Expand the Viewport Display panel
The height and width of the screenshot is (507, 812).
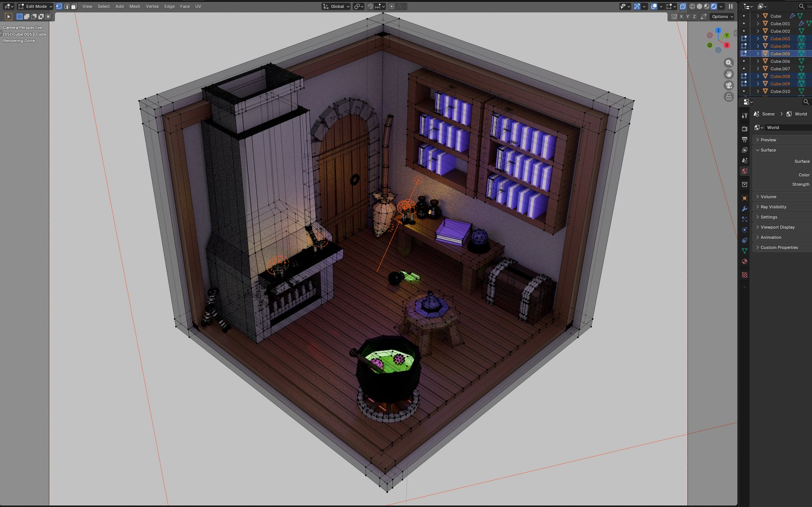[782, 227]
